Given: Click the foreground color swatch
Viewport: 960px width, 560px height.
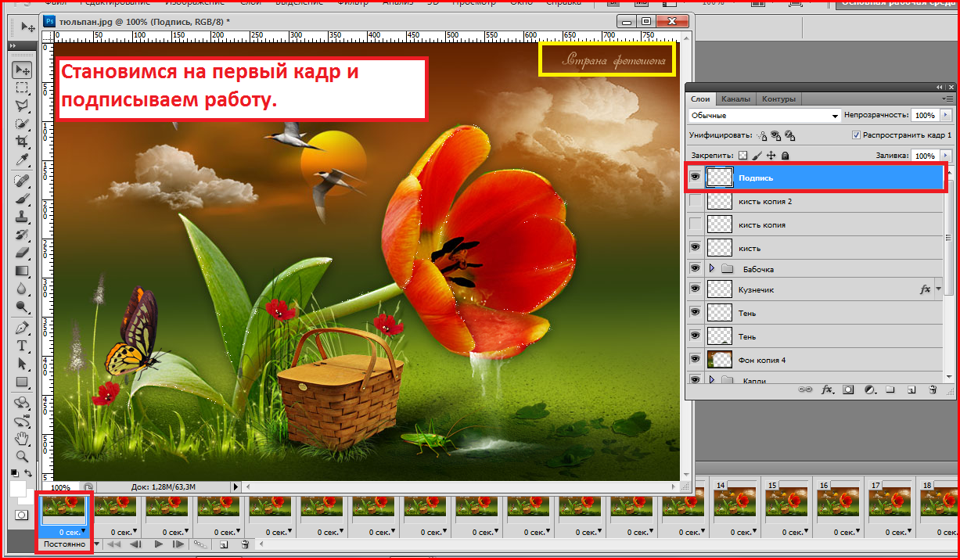Looking at the screenshot, I should 17,490.
